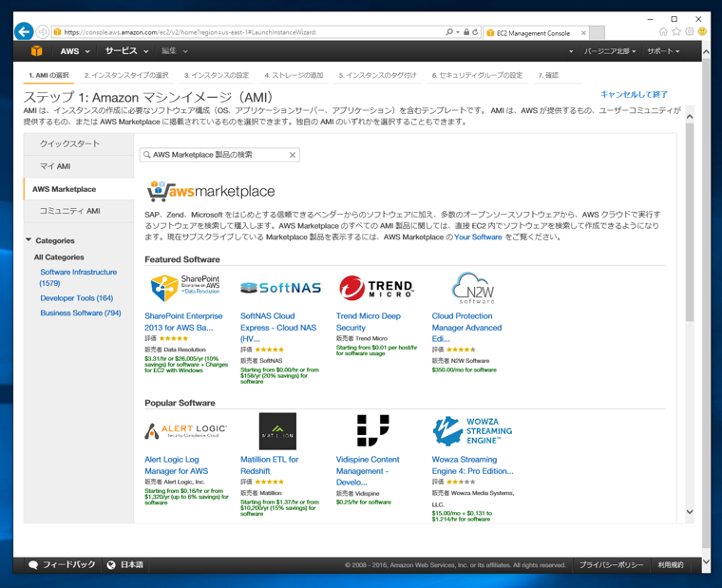Click the magnifier icon in Marketplace search
Image resolution: width=722 pixels, height=588 pixels.
pos(147,155)
